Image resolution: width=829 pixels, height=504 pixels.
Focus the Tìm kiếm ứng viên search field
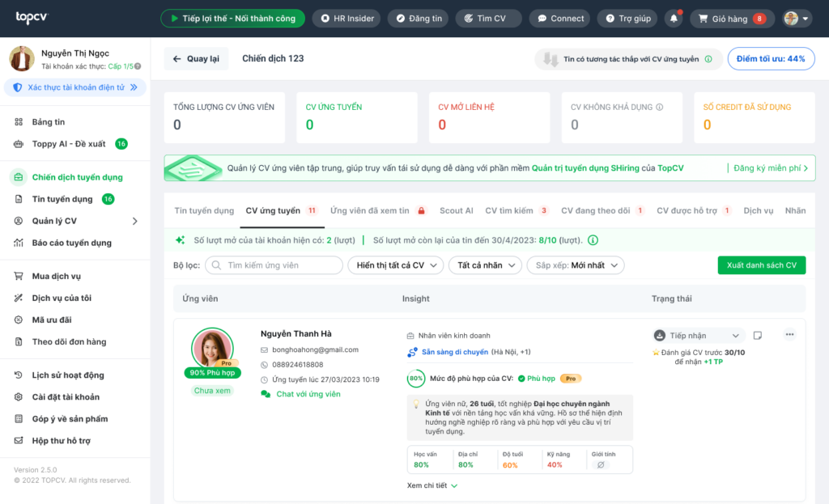click(x=274, y=265)
